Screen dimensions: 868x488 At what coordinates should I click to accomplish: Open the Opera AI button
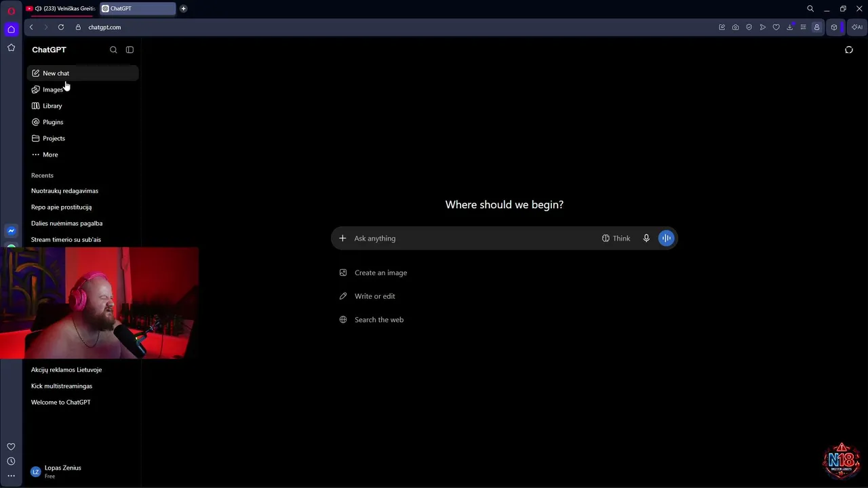[857, 27]
